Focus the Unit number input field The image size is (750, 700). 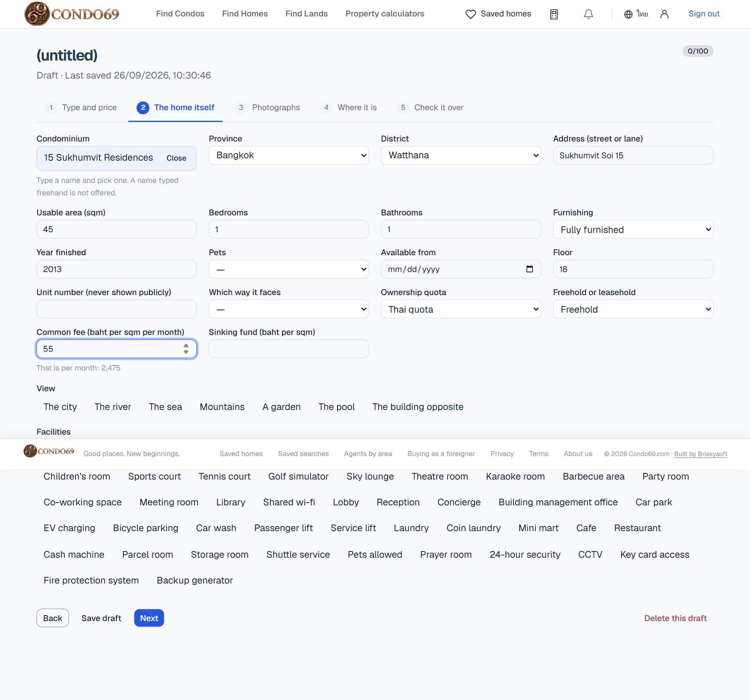coord(116,309)
